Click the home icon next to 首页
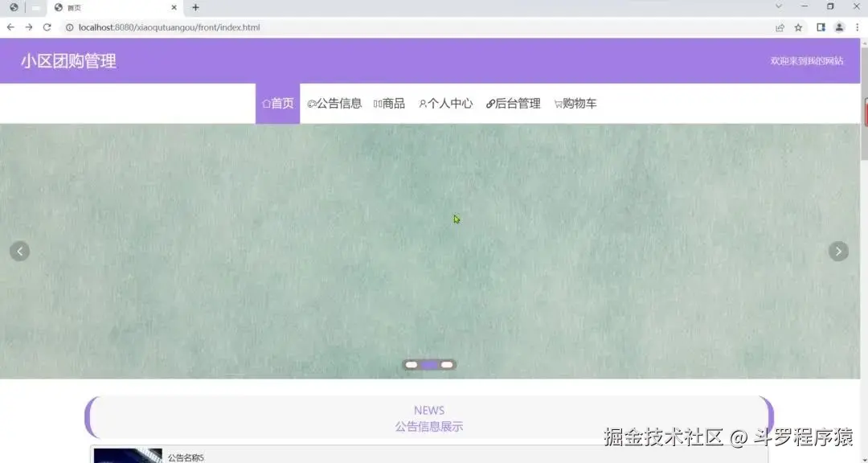Viewport: 868px width, 463px height. [x=266, y=103]
